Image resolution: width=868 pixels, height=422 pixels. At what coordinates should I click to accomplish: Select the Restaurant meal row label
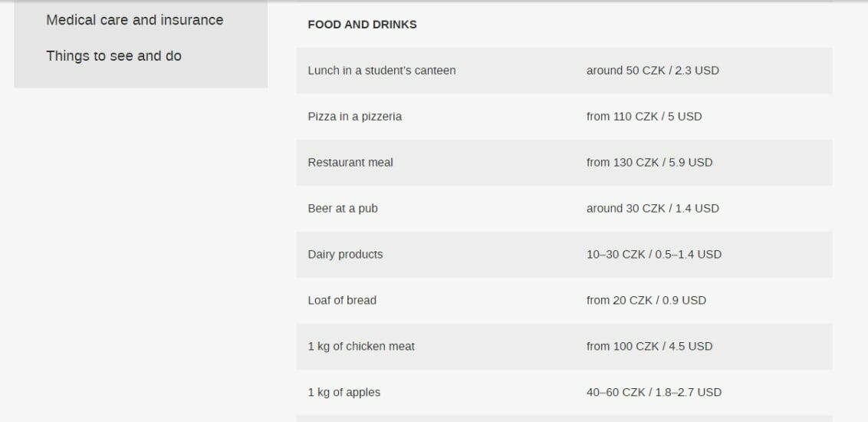point(350,162)
